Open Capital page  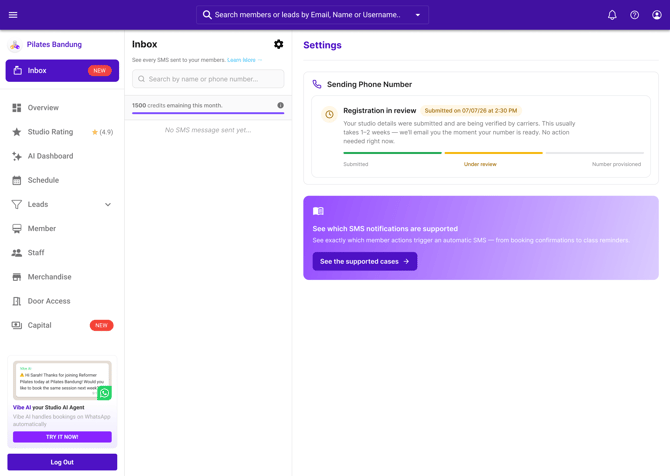point(62,325)
